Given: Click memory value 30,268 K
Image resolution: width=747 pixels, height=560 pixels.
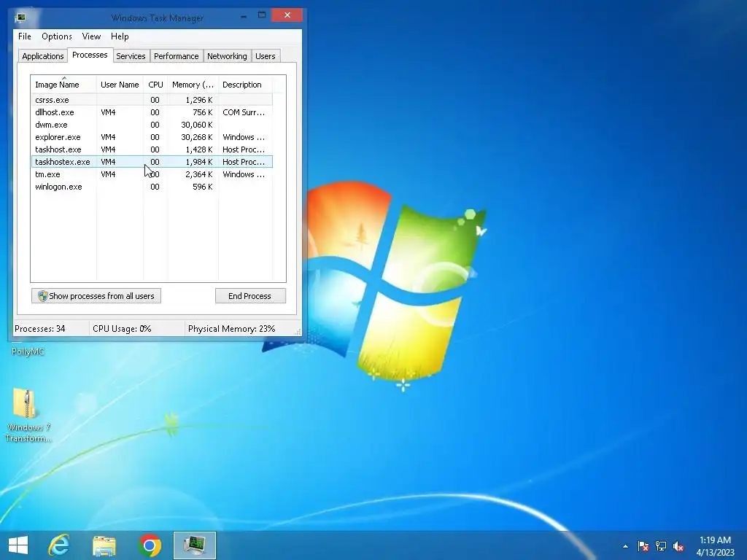Looking at the screenshot, I should 197,137.
